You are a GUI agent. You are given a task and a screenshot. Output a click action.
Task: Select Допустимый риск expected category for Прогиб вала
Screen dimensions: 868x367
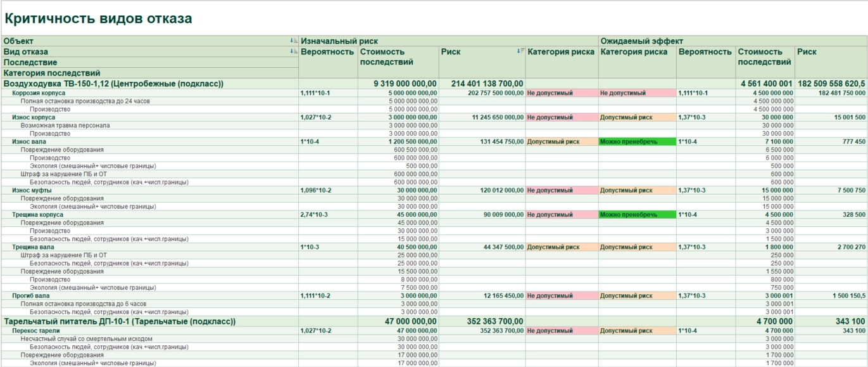pyautogui.click(x=637, y=296)
